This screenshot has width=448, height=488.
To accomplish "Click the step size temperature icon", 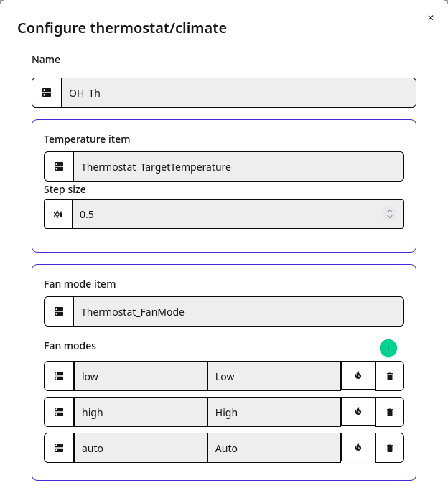I will click(x=58, y=214).
